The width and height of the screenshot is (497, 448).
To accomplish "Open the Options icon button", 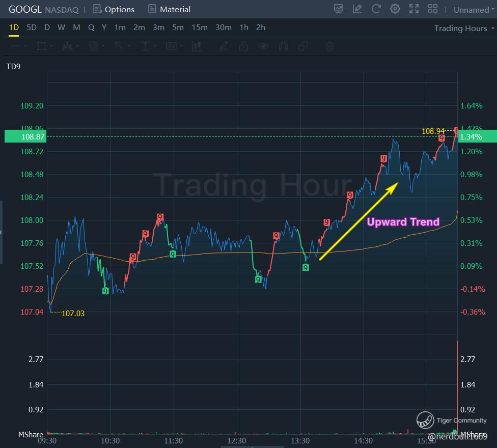I will (x=97, y=9).
